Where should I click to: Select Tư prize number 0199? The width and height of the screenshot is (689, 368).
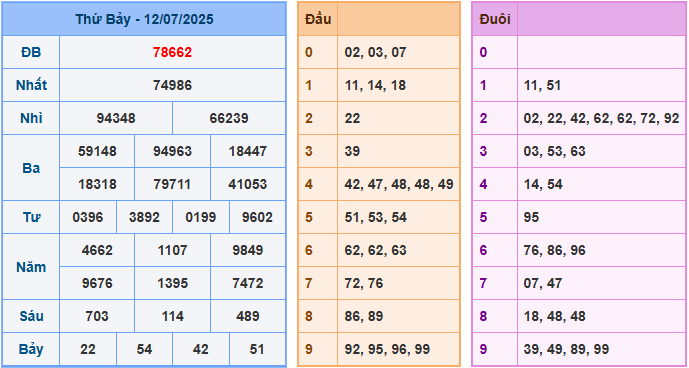point(200,217)
